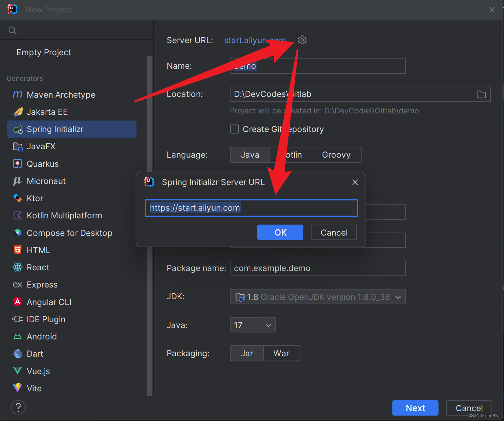Select the Vite generator label

tap(34, 388)
